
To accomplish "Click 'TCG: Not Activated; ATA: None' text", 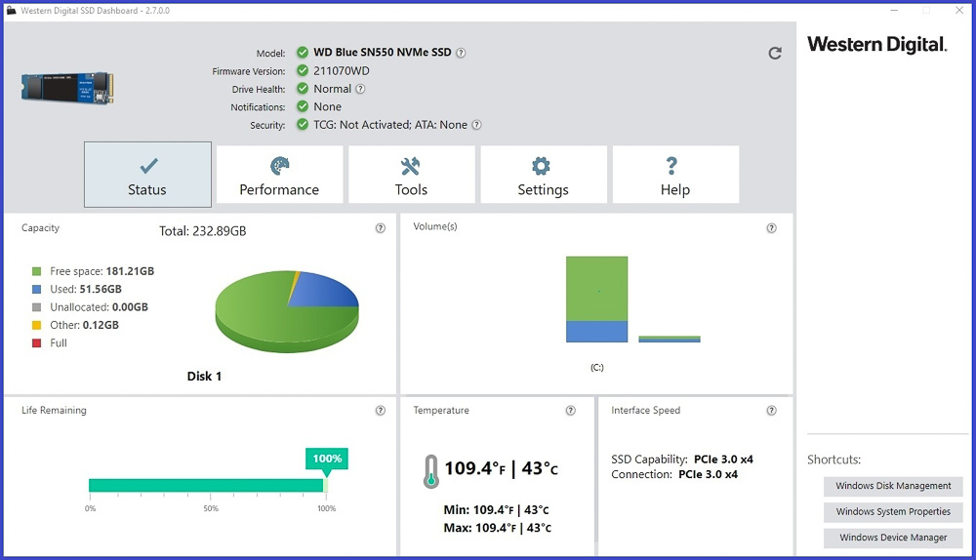I will 390,125.
